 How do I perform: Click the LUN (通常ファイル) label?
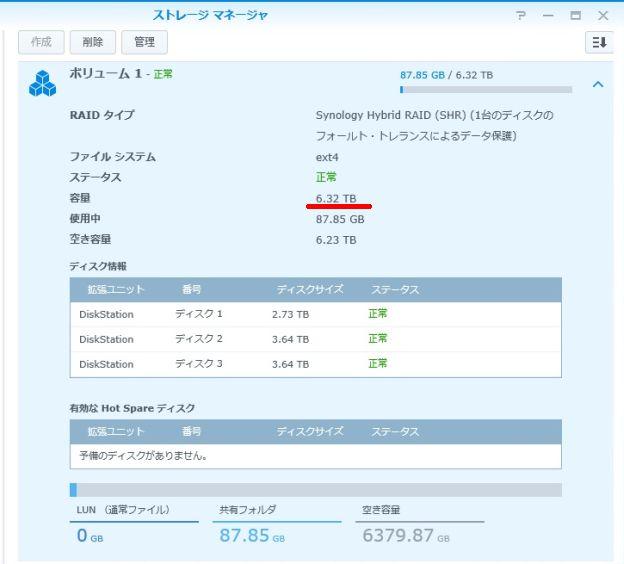point(123,510)
